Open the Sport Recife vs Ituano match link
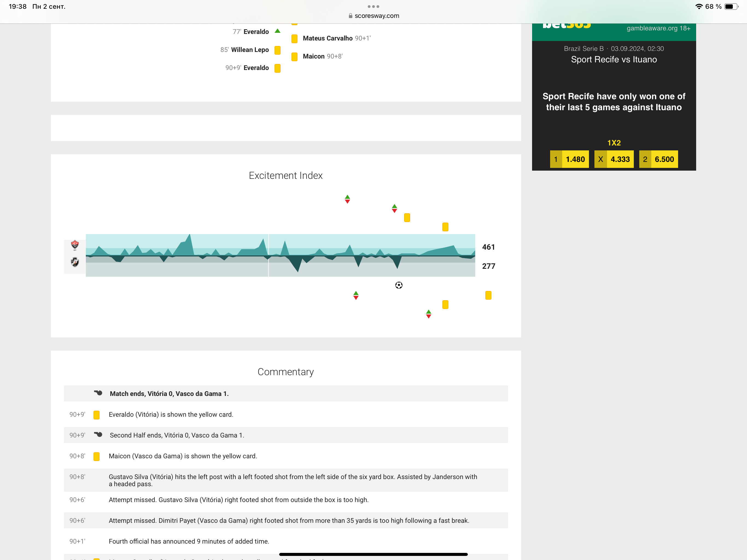Image resolution: width=747 pixels, height=560 pixels. point(614,59)
